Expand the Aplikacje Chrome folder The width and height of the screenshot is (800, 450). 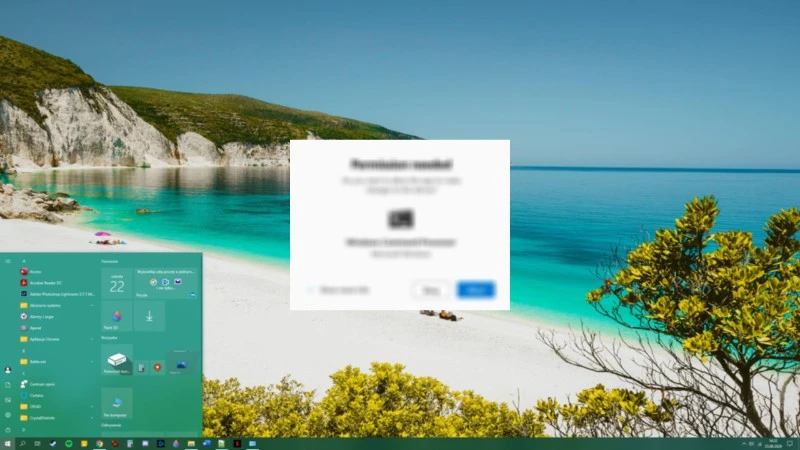click(57, 339)
